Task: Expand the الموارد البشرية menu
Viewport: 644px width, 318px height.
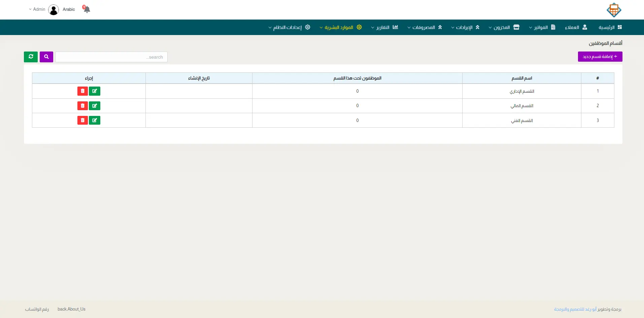Action: [x=340, y=27]
